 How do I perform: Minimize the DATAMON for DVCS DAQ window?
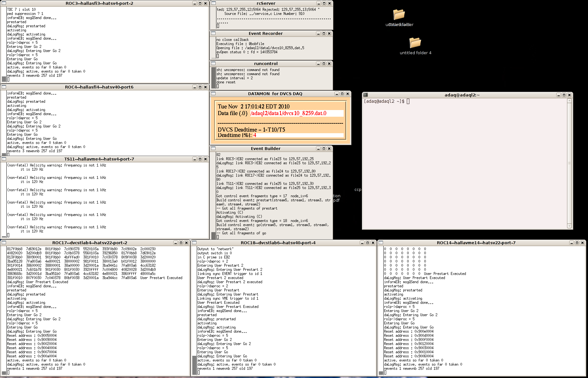337,94
